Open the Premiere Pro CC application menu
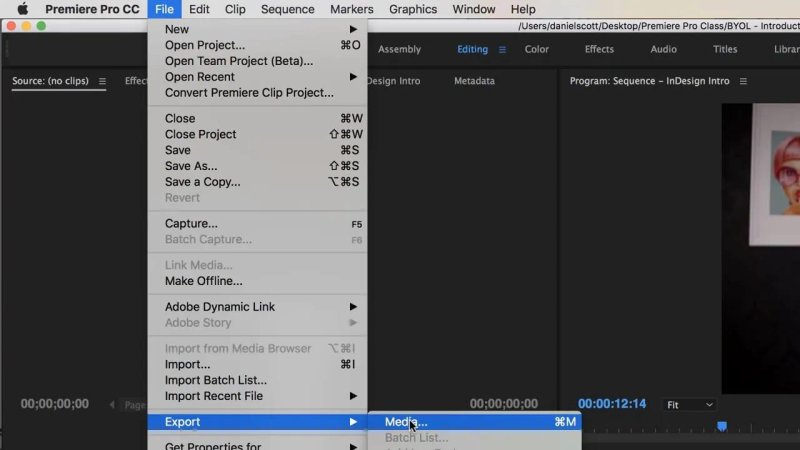Image resolution: width=800 pixels, height=450 pixels. (92, 9)
